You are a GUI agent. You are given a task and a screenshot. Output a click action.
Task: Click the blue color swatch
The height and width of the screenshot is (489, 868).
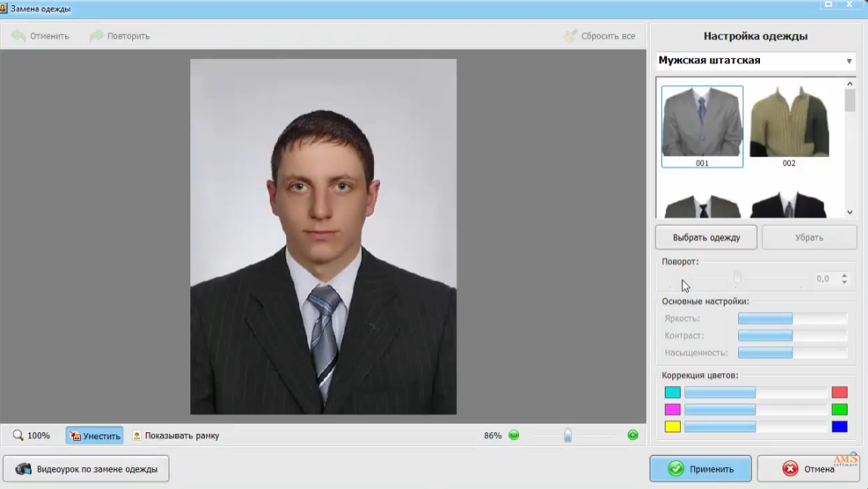(x=839, y=427)
